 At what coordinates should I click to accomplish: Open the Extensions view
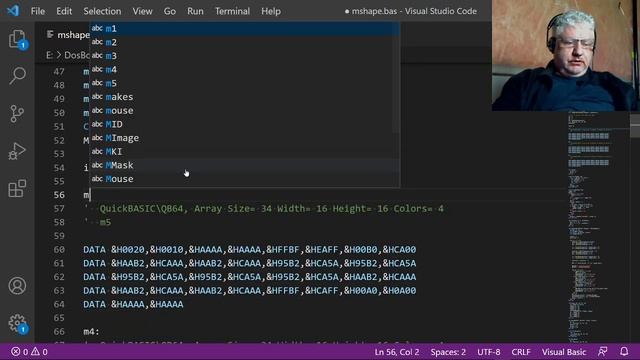(17, 189)
